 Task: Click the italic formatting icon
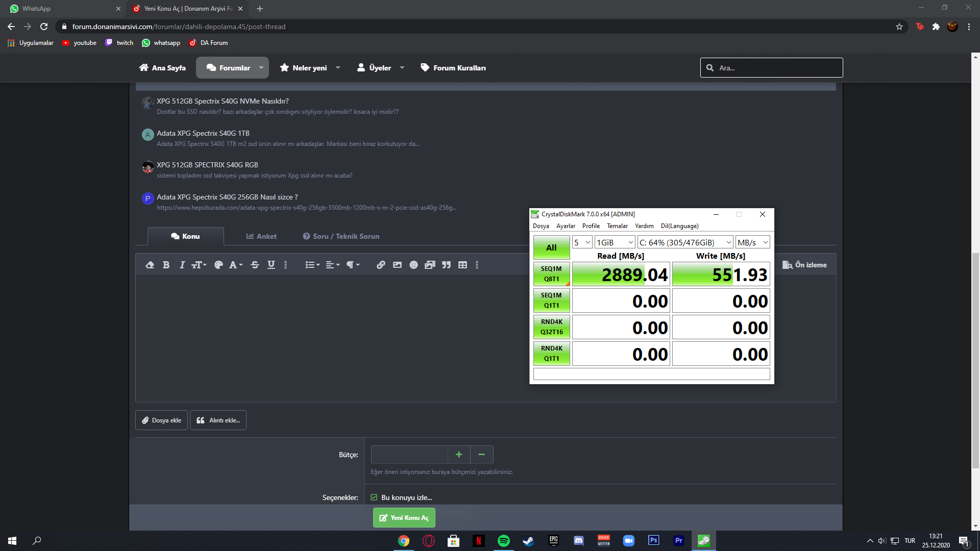[182, 265]
